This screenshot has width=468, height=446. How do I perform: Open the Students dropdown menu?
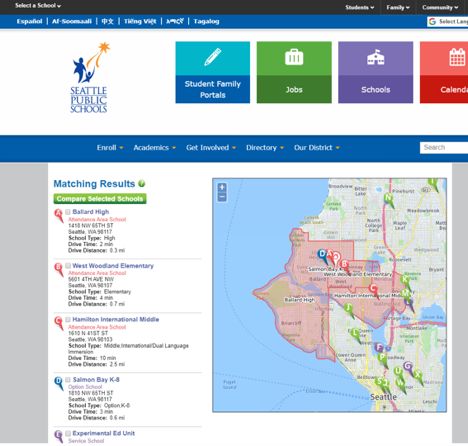tap(360, 7)
